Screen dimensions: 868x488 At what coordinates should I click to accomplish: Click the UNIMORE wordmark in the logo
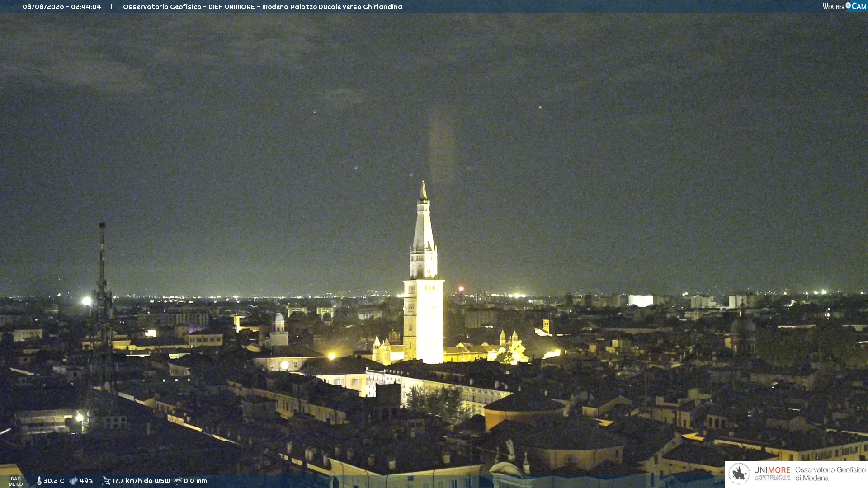[772, 470]
